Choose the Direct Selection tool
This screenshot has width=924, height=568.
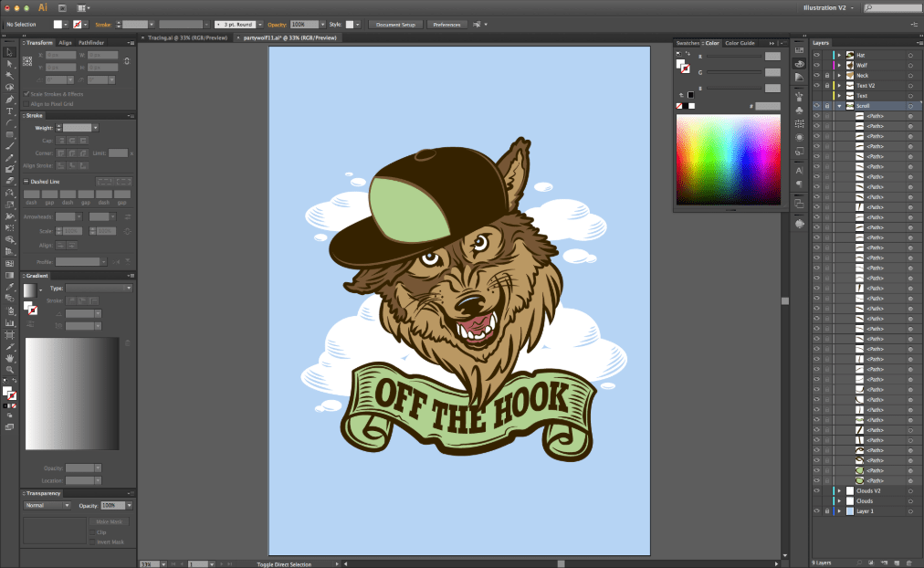click(10, 63)
